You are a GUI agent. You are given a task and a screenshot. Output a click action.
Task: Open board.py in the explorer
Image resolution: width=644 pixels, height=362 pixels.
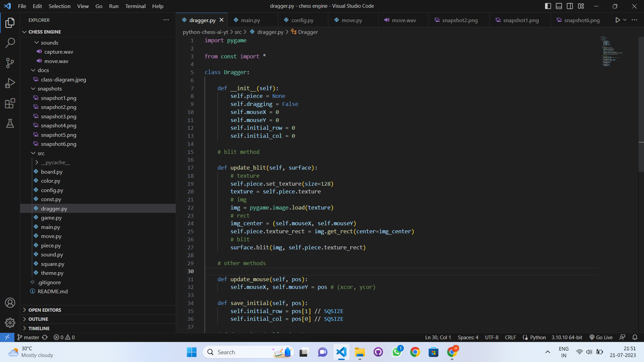tap(52, 172)
